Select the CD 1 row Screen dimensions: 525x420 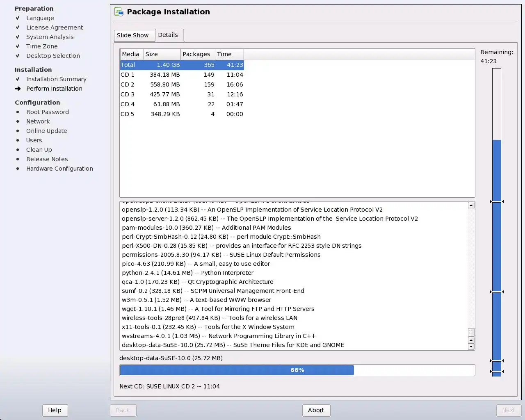click(x=182, y=75)
